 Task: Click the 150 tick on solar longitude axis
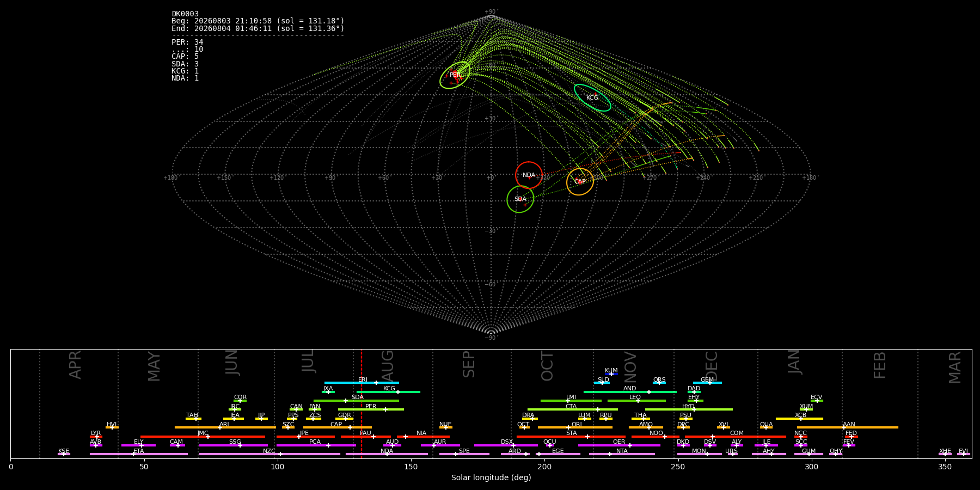coord(411,467)
